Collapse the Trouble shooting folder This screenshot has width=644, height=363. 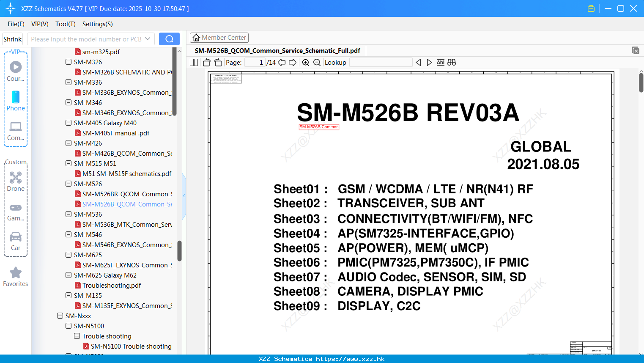(77, 336)
